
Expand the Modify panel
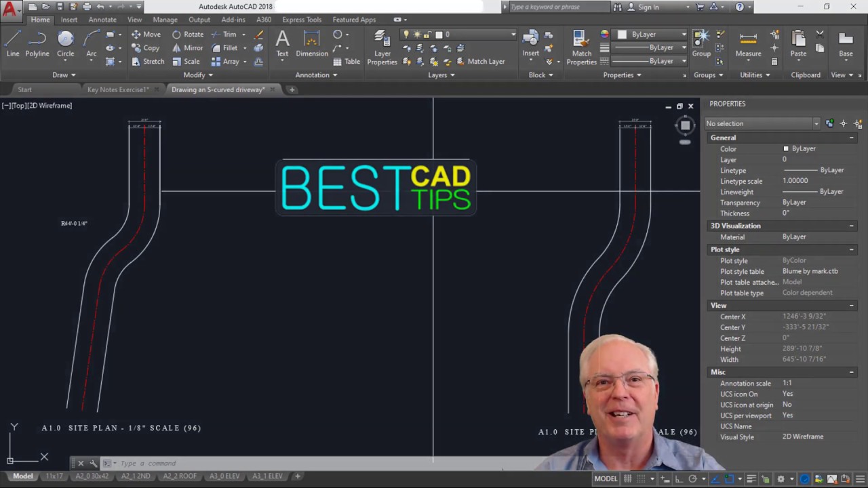(x=198, y=75)
